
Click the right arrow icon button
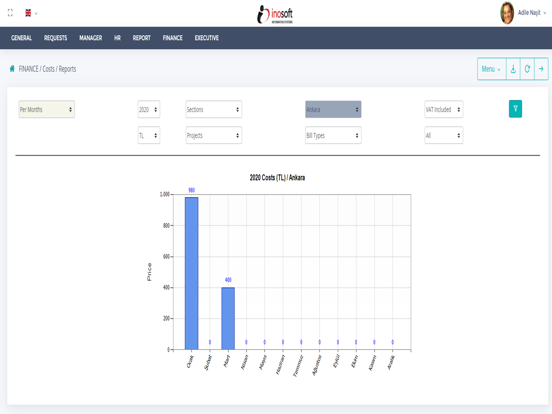[x=541, y=69]
